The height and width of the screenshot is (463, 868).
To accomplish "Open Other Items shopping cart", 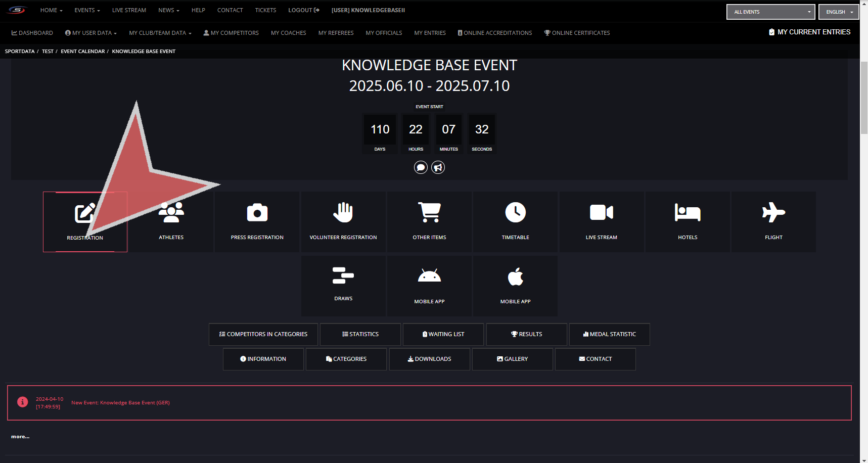I will [x=429, y=213].
